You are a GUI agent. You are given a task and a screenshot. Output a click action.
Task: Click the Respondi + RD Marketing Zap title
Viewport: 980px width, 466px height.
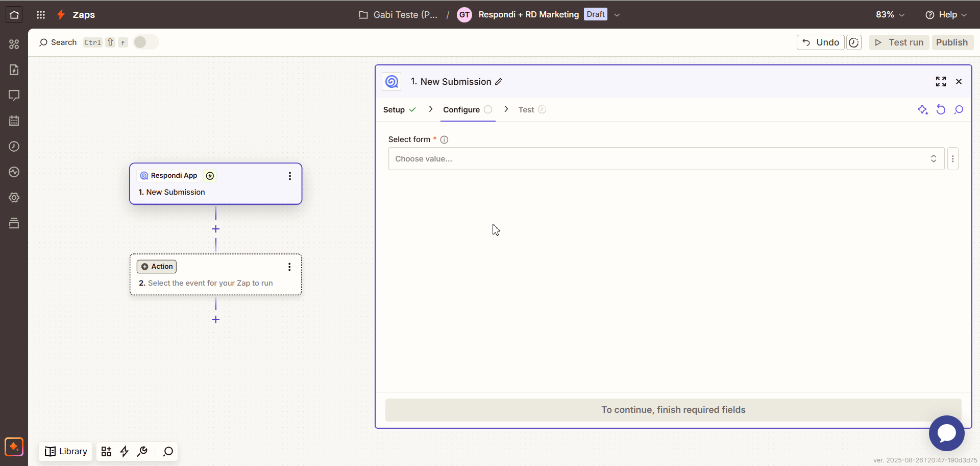528,15
